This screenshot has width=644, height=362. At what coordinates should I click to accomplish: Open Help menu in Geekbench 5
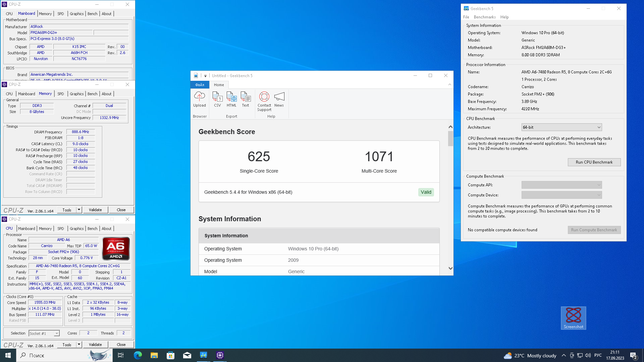pos(504,17)
